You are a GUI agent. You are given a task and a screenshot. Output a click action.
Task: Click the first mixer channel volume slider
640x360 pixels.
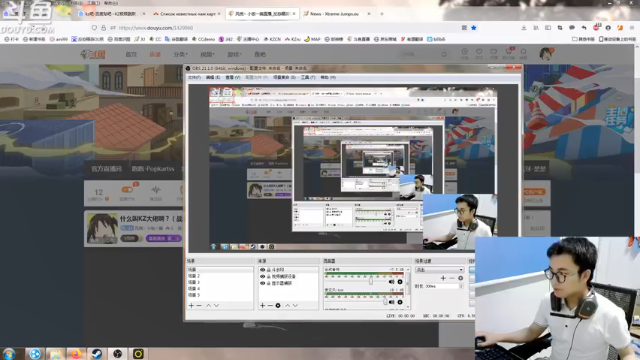pyautogui.click(x=357, y=282)
